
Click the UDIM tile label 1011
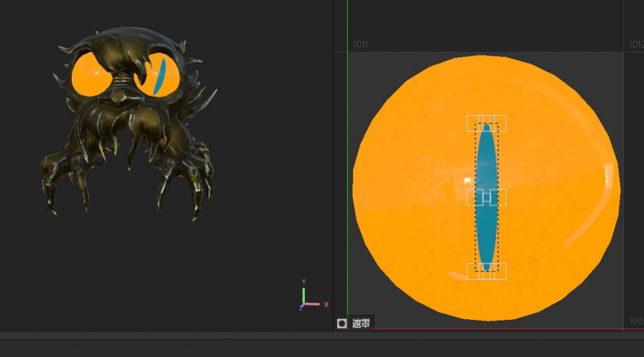[360, 45]
